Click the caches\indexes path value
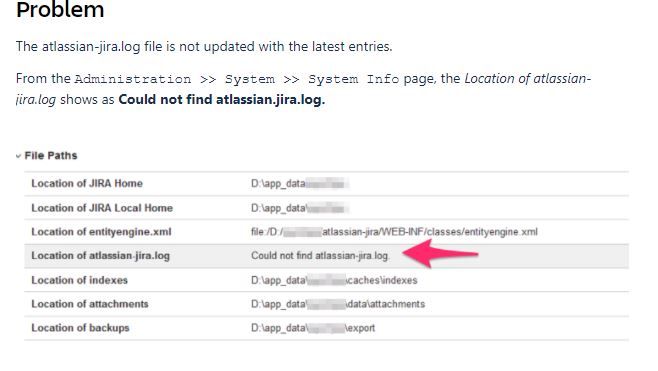The width and height of the screenshot is (658, 371). point(334,280)
